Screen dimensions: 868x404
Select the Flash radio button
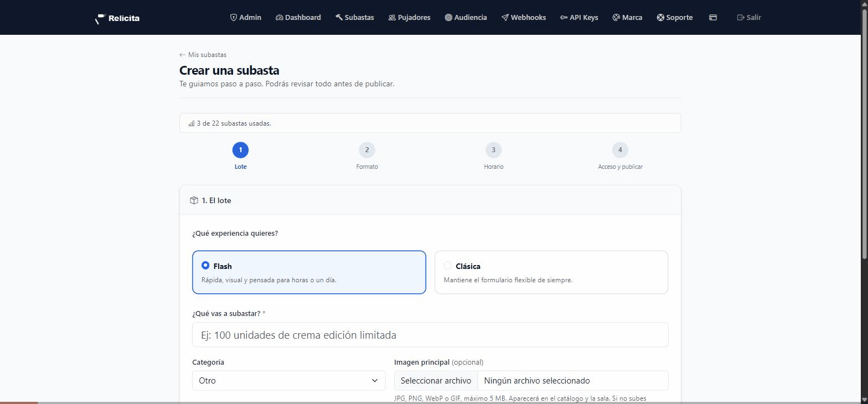[205, 266]
